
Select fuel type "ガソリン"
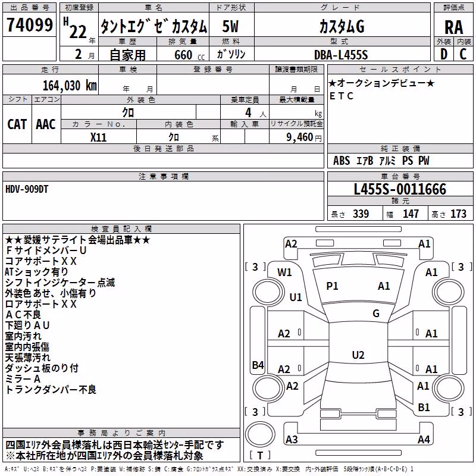231,54
